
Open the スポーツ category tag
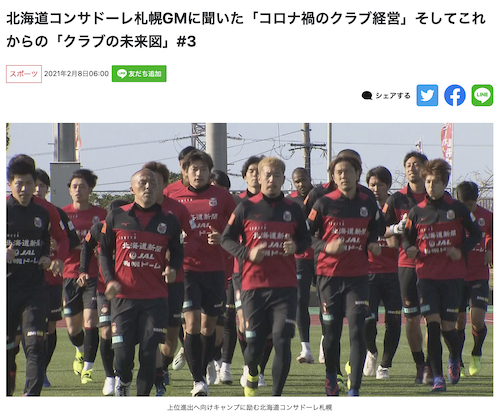pos(24,74)
